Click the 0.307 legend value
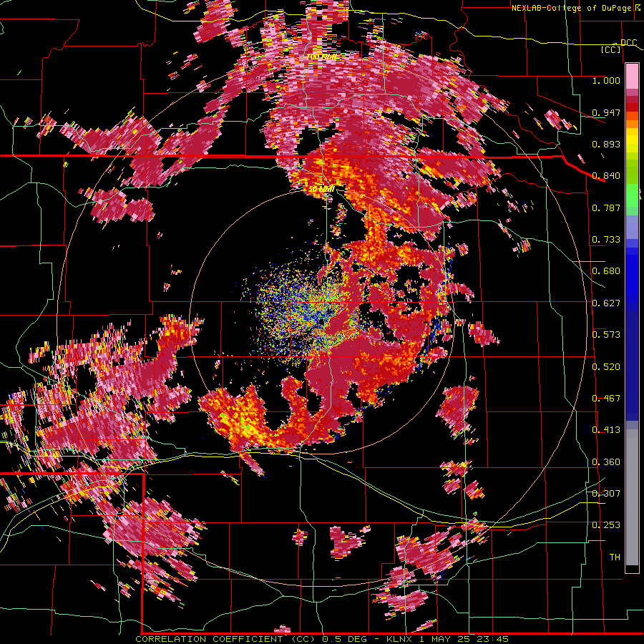 coord(606,493)
